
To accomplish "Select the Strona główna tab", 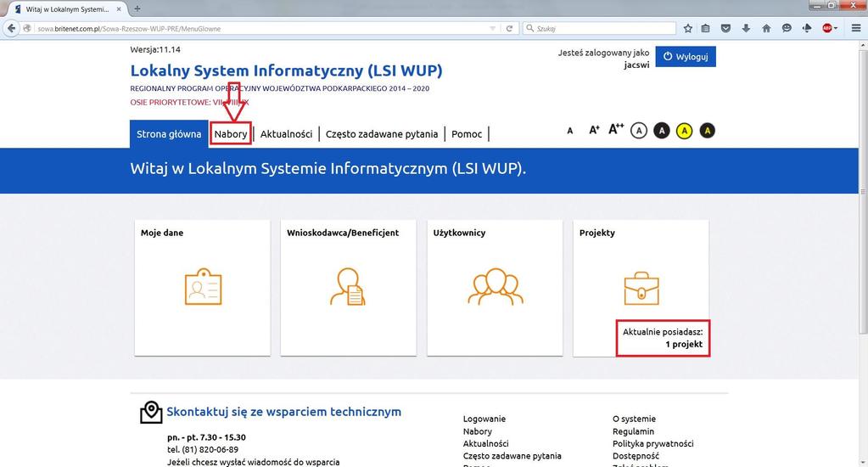I will point(169,134).
